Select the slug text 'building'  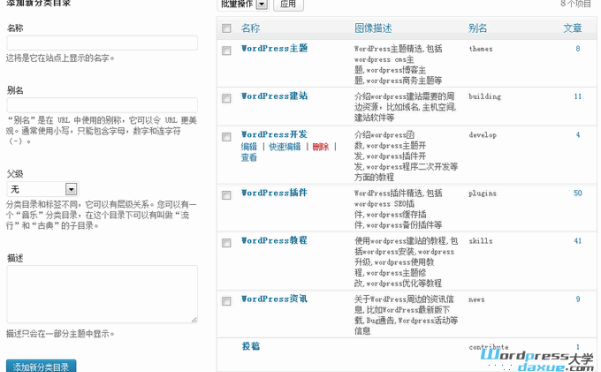click(484, 97)
